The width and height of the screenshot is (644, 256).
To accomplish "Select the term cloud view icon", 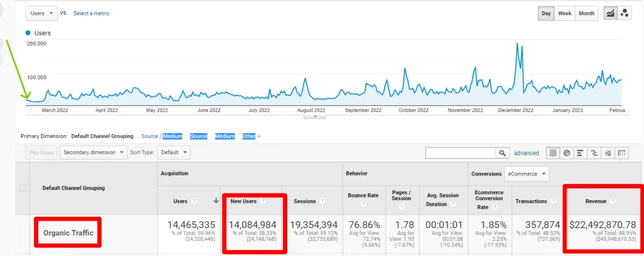I will pyautogui.click(x=608, y=153).
